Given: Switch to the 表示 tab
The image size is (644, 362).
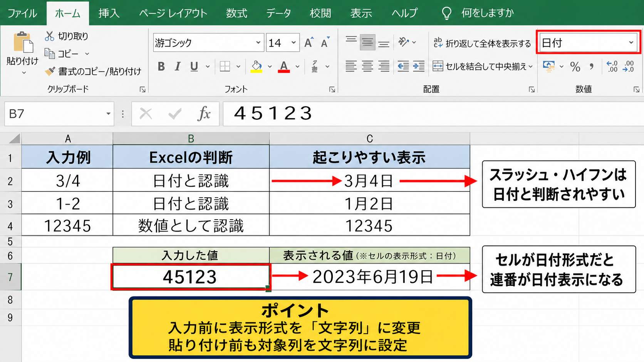Looking at the screenshot, I should (361, 13).
